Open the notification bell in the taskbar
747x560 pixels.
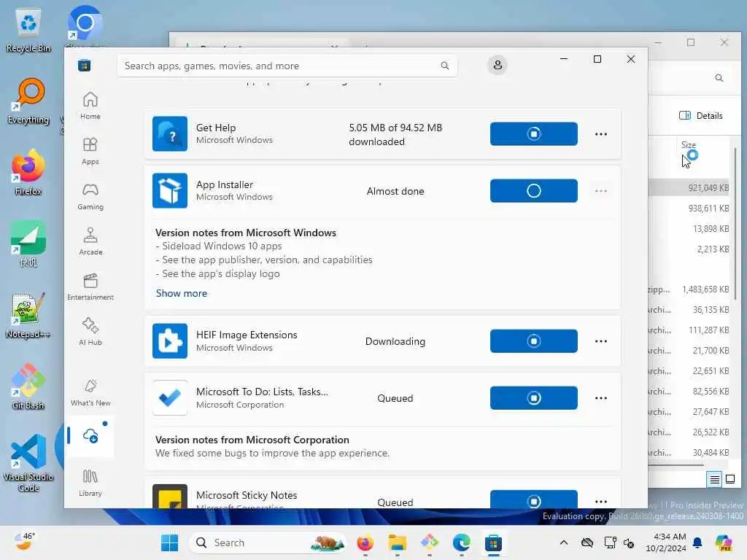[x=697, y=542]
